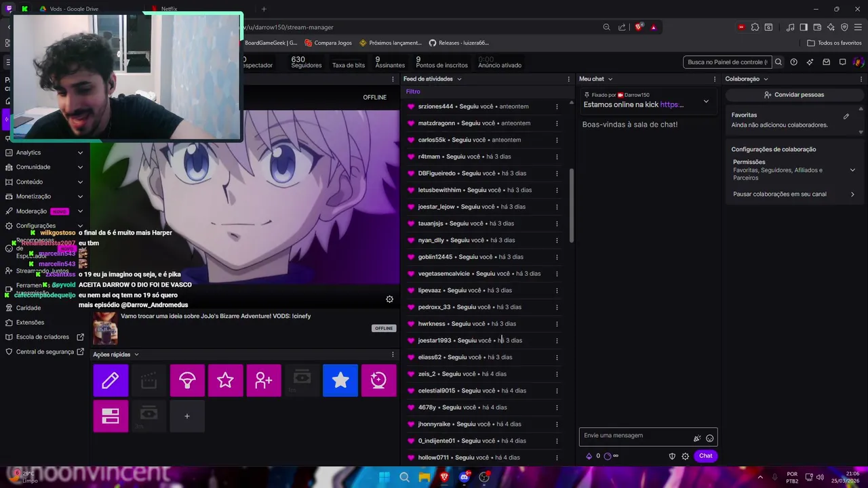Click the outlined star quick action tile
The image size is (868, 488).
[x=225, y=380]
